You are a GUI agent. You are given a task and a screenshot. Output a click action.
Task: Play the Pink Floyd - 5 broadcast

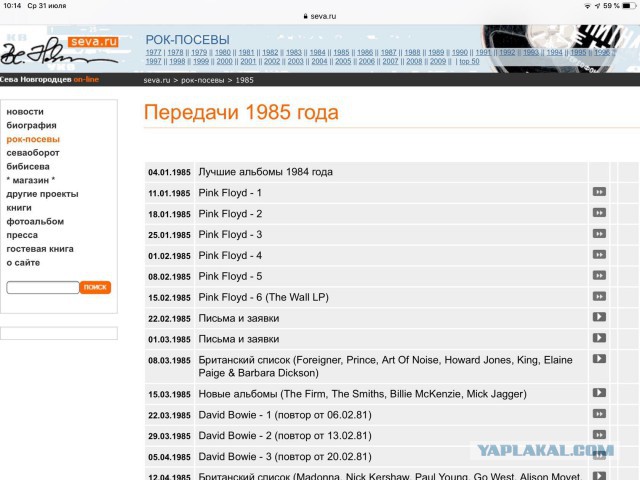[x=599, y=276]
